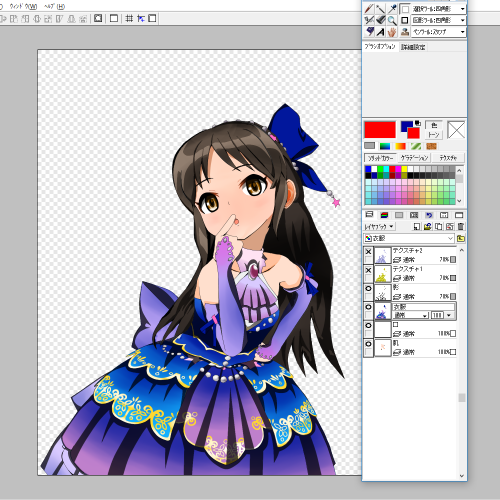
Task: Select the テクスチャ tab button
Action: coord(448,158)
